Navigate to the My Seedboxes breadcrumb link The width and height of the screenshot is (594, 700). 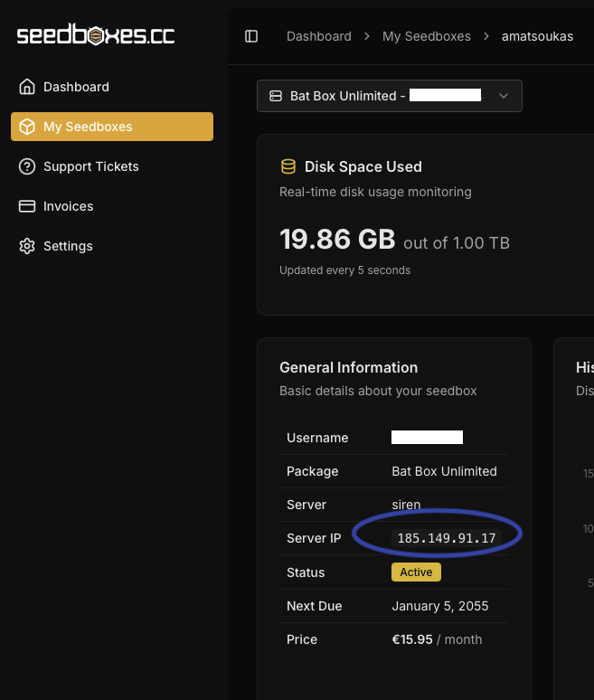pos(427,36)
